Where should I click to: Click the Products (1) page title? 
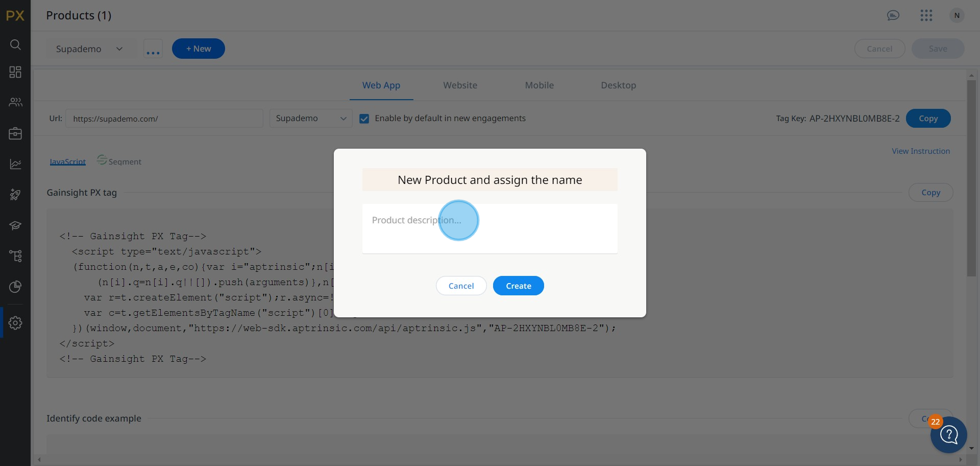(x=79, y=15)
